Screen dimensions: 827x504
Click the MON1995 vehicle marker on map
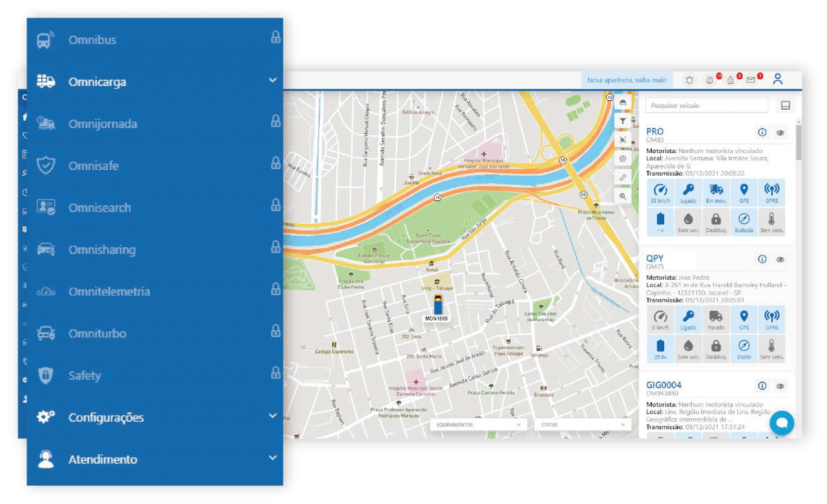tap(437, 304)
